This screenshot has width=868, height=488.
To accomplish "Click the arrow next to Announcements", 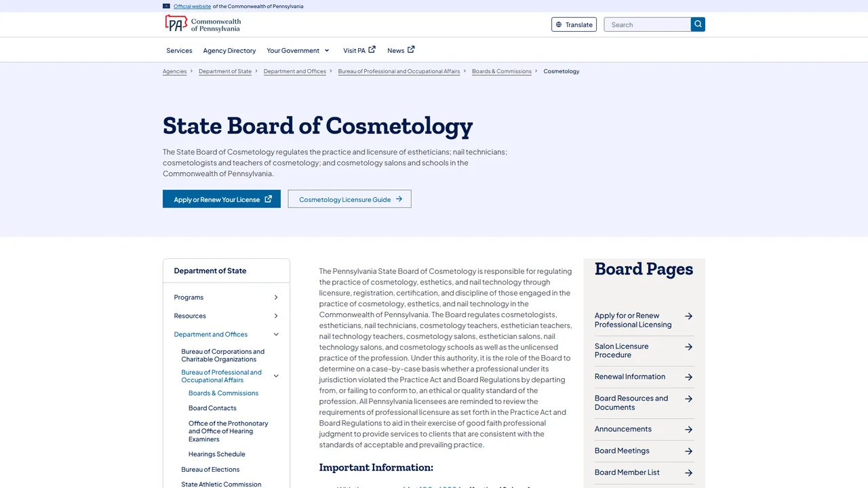I will 688,429.
